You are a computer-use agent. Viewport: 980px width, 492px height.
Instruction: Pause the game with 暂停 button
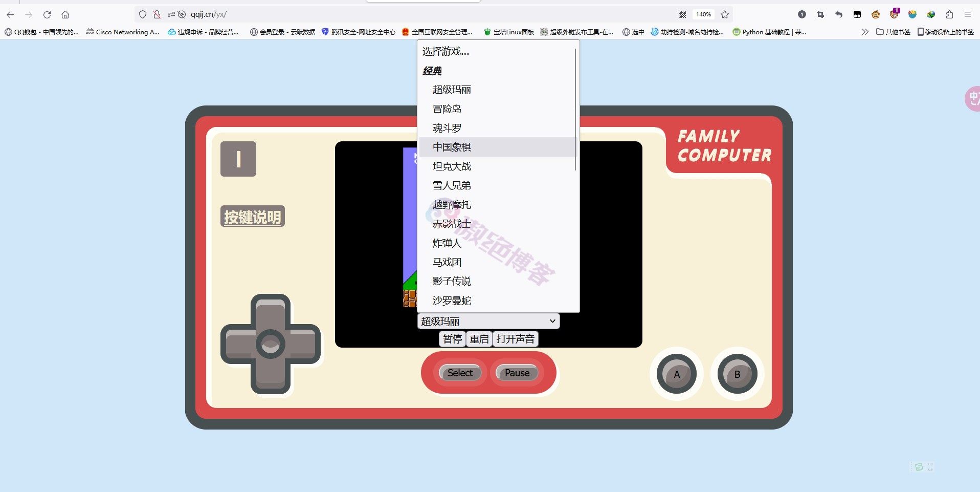453,339
